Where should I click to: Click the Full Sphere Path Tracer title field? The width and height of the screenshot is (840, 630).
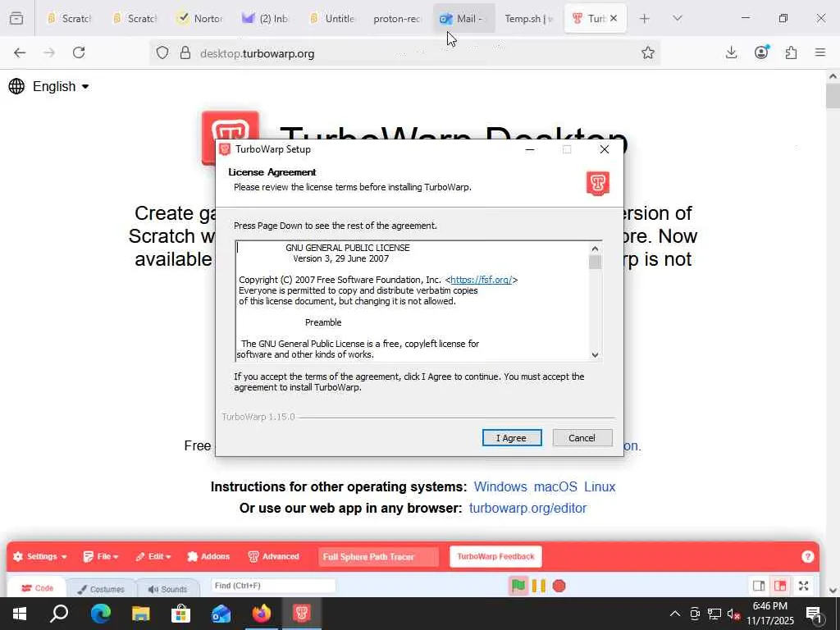(x=378, y=557)
